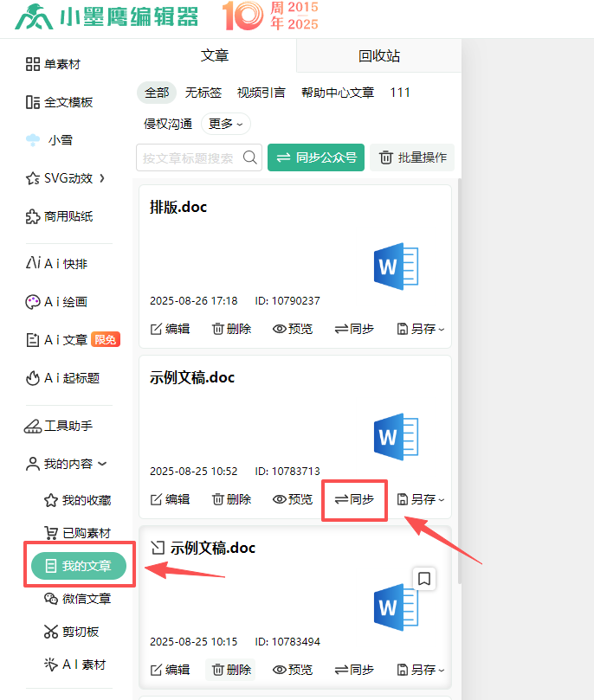The image size is (594, 700).
Task: Collapse the 我的内容 section
Action: pos(102,464)
